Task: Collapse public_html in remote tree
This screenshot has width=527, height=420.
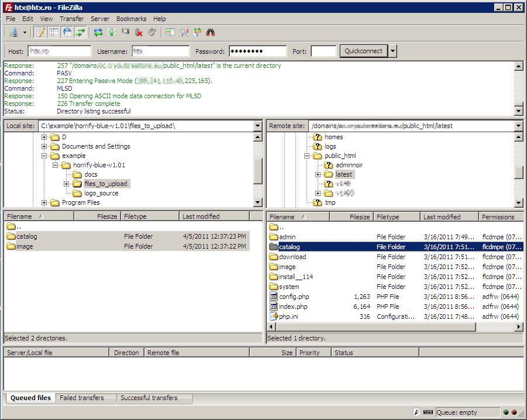Action: click(x=306, y=156)
